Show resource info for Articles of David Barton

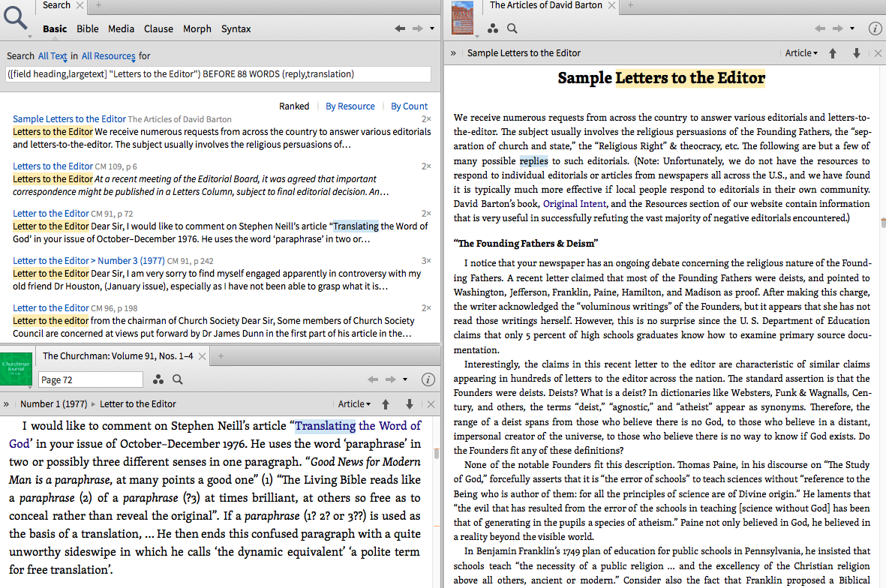[875, 28]
